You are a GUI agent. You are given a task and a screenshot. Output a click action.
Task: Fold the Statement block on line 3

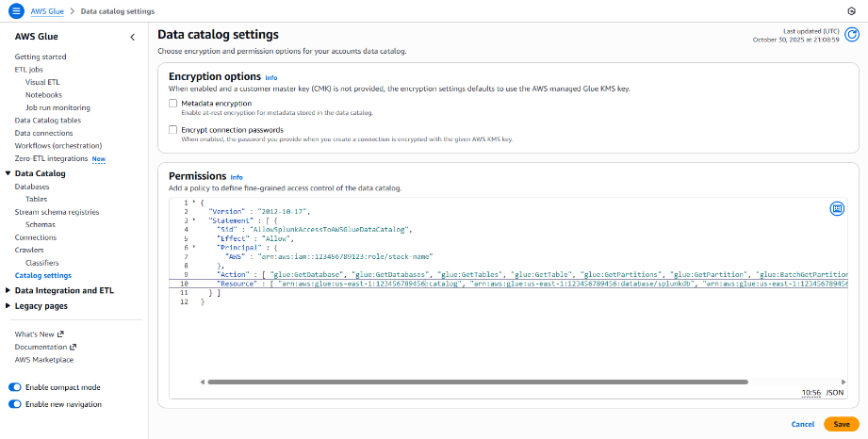click(194, 219)
